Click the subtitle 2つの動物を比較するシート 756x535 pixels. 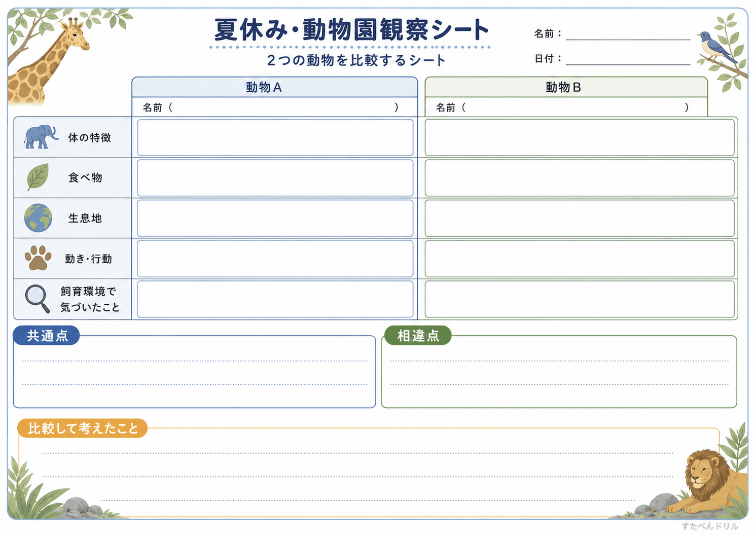click(x=356, y=60)
